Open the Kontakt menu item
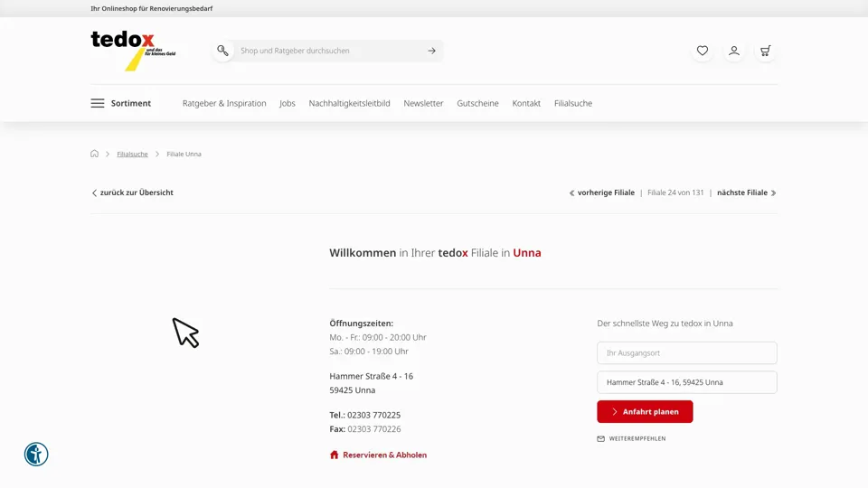 526,103
